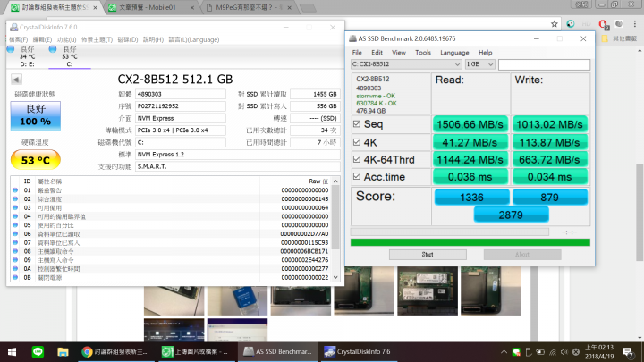
Task: Open File Explorer from taskbar
Action: pos(63,352)
